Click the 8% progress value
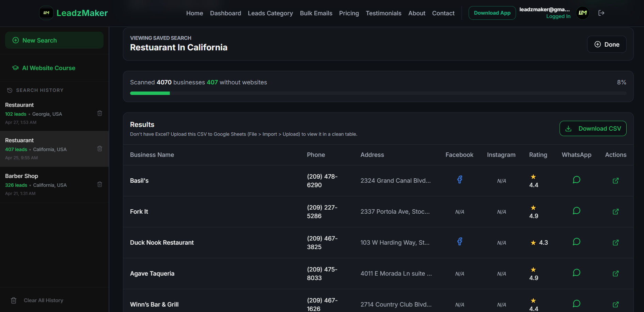 [x=622, y=82]
